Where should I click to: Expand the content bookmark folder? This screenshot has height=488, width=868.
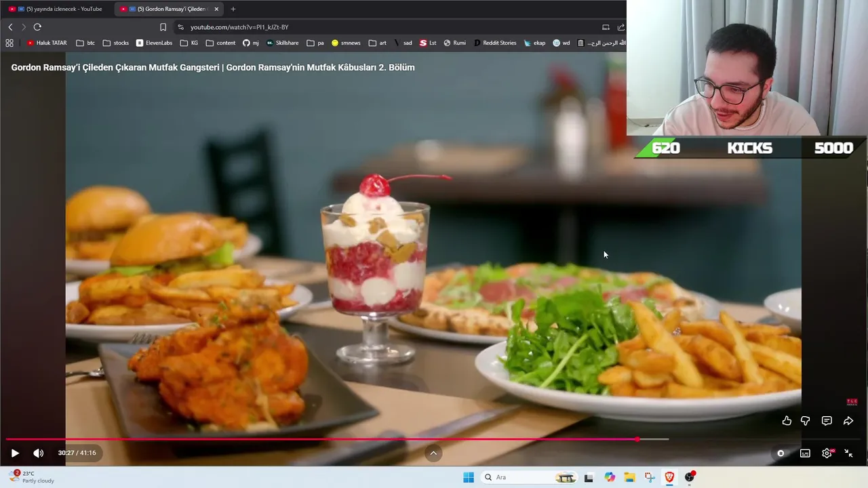[221, 43]
